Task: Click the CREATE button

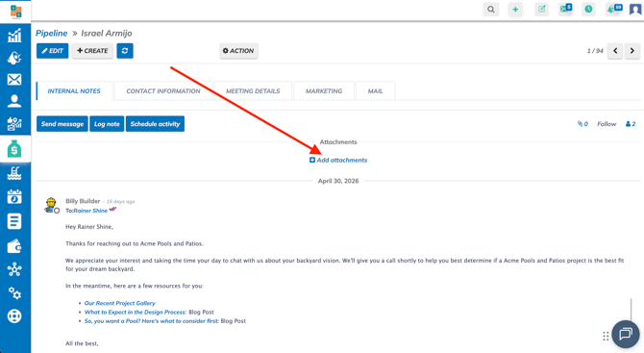Action: (x=92, y=51)
